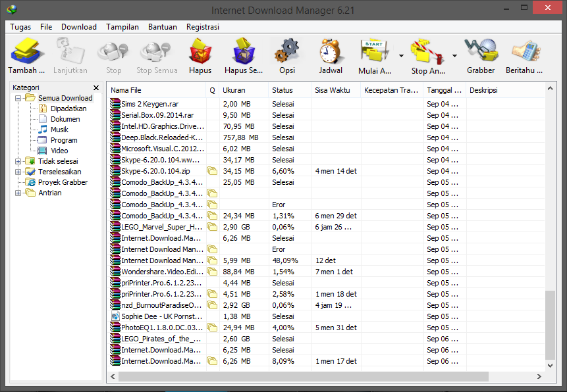Select the Dipadatkan category icon
Viewport: 567px width, 392px height.
click(x=43, y=109)
